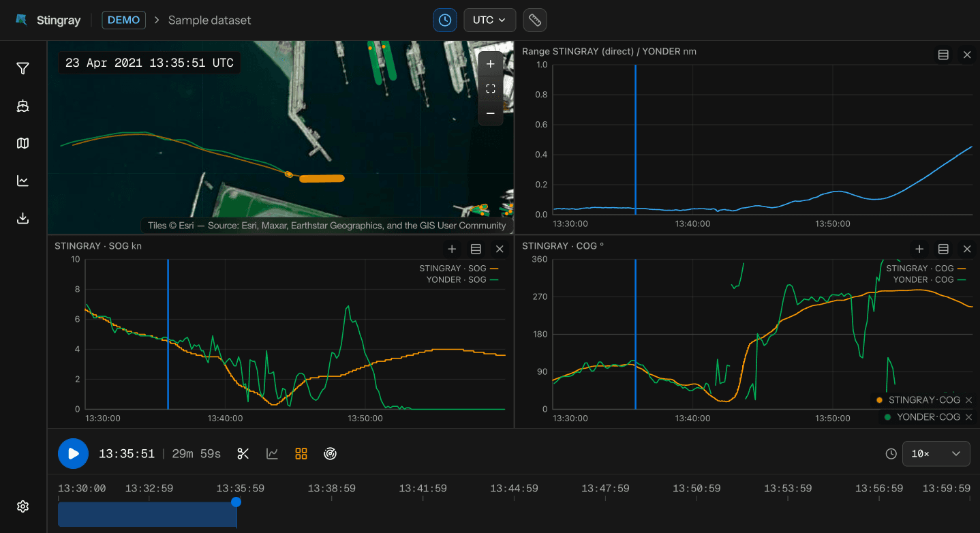This screenshot has width=980, height=533.
Task: Start playback with the play button
Action: click(x=74, y=454)
